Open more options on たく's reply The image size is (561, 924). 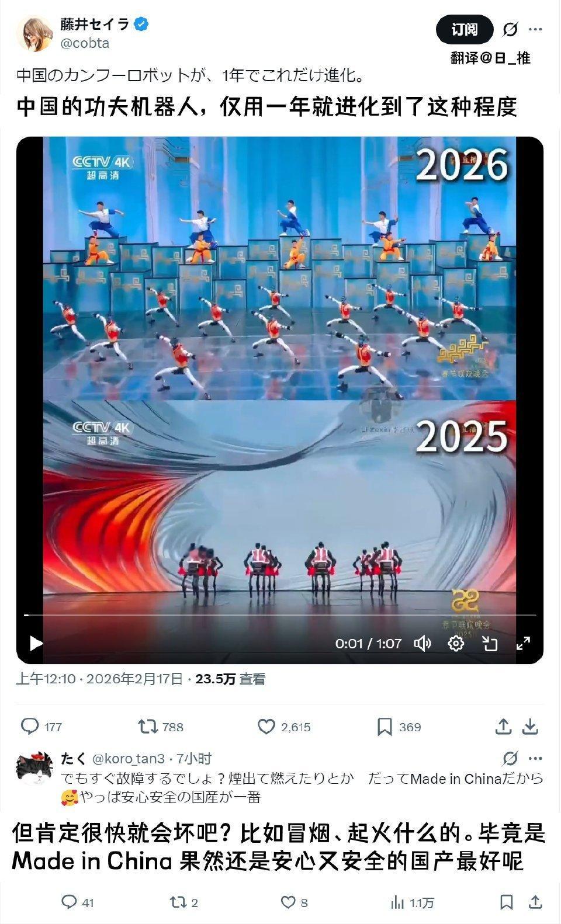pyautogui.click(x=535, y=758)
